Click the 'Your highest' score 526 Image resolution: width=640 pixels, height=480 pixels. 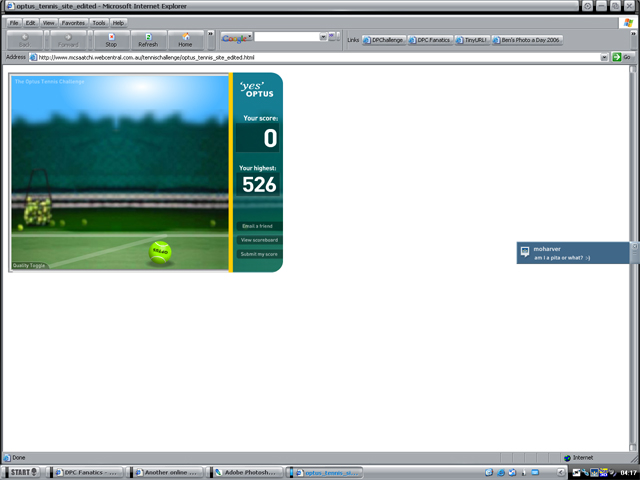pos(259,184)
